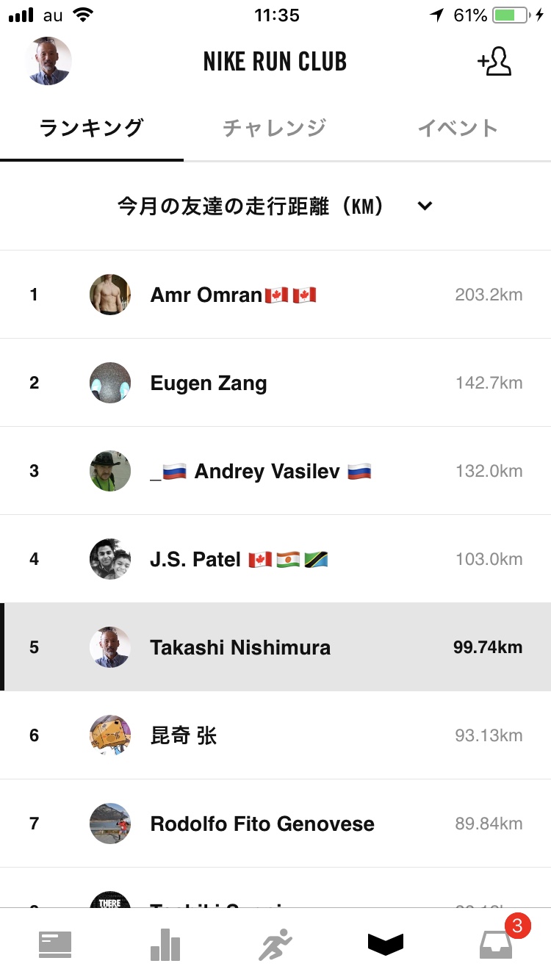
Task: Open the feed icon in bottom bar
Action: (x=55, y=944)
